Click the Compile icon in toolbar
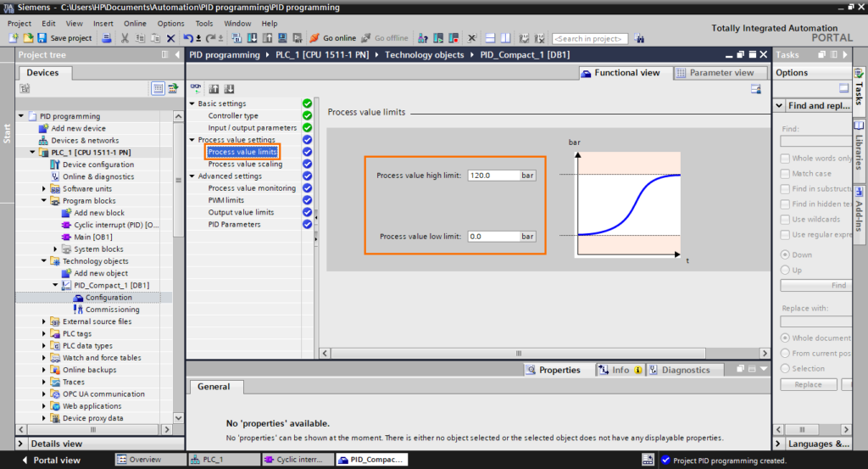The height and width of the screenshot is (469, 868). 236,38
